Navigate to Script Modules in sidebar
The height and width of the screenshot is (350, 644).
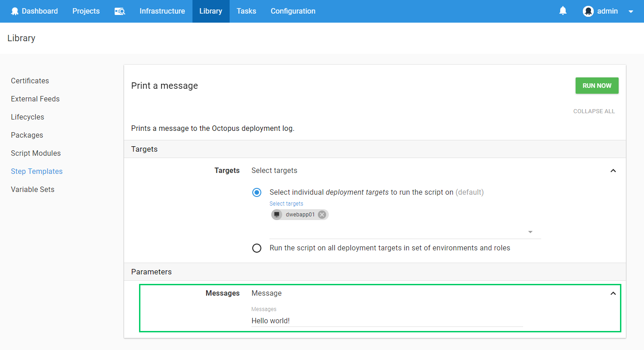[x=36, y=153]
